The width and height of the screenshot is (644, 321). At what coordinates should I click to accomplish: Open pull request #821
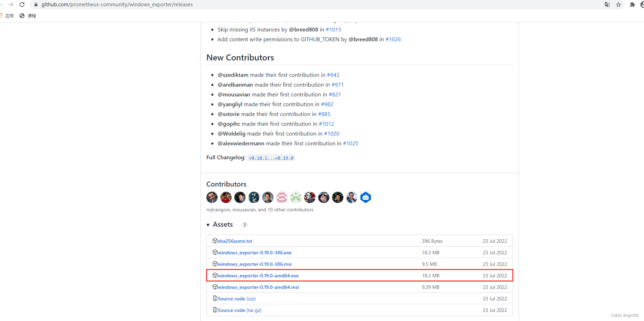point(335,95)
